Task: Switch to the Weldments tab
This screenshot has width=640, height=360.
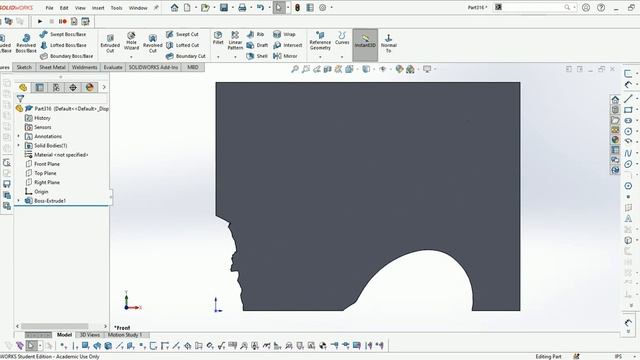Action: 84,67
